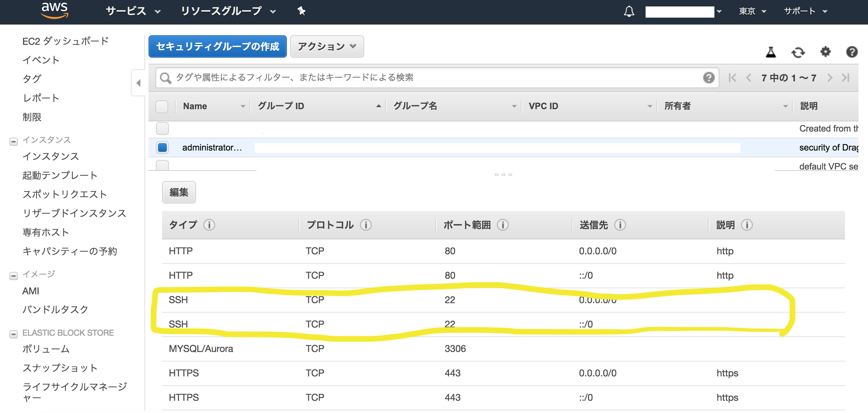868x413 pixels.
Task: Open the リソースグループ menu
Action: pos(228,12)
